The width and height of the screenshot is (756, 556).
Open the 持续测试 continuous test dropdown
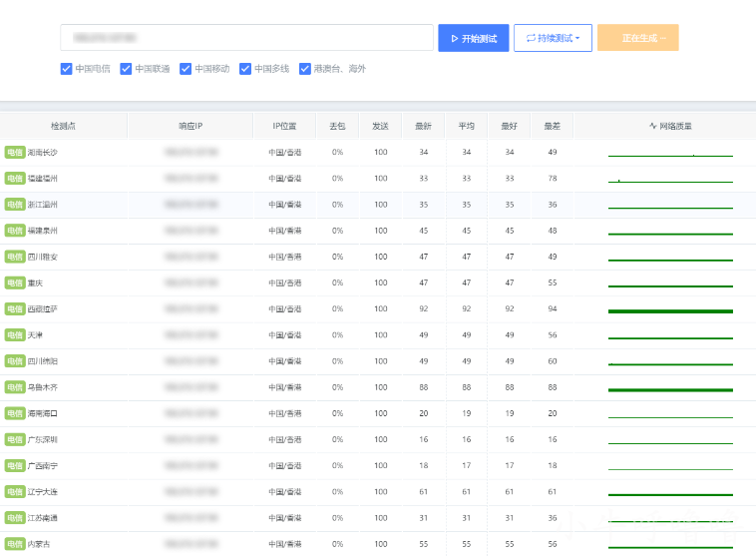click(x=553, y=38)
